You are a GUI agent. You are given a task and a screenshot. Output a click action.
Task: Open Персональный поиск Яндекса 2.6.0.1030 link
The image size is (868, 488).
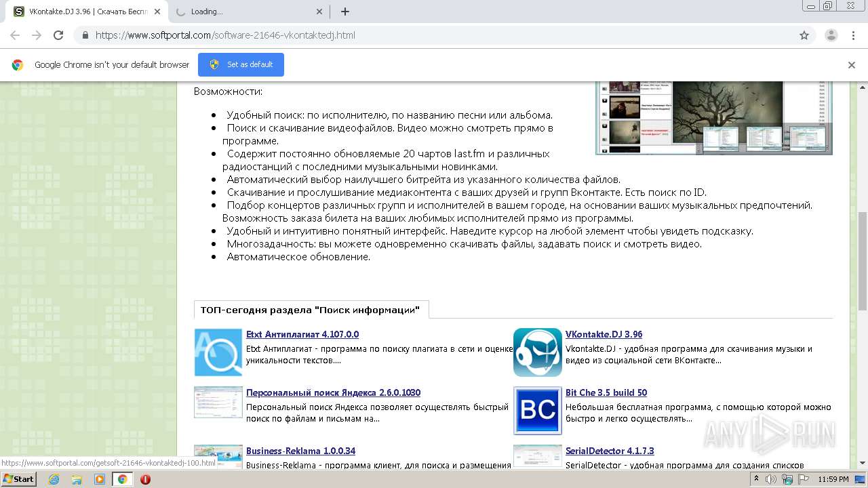333,392
